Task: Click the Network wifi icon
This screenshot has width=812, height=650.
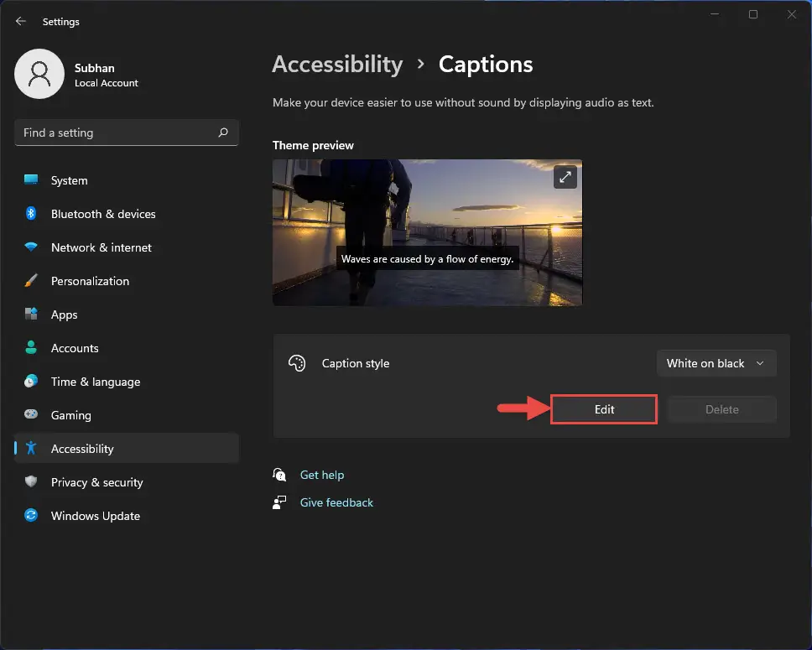Action: point(31,247)
